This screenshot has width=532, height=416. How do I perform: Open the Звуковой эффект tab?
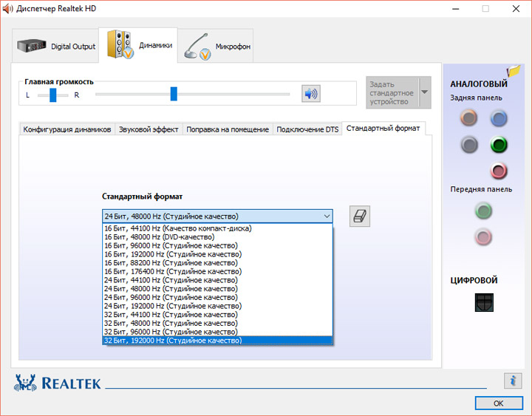149,129
